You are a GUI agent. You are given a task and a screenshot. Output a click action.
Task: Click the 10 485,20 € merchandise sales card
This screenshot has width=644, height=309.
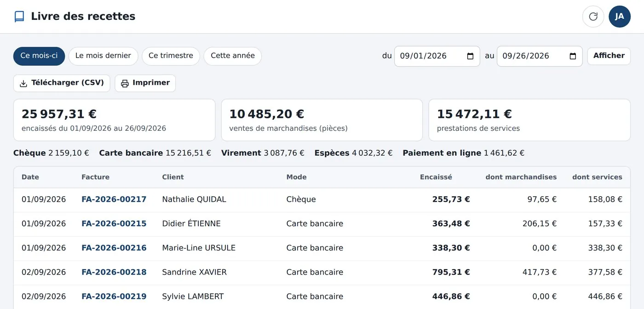(x=322, y=120)
